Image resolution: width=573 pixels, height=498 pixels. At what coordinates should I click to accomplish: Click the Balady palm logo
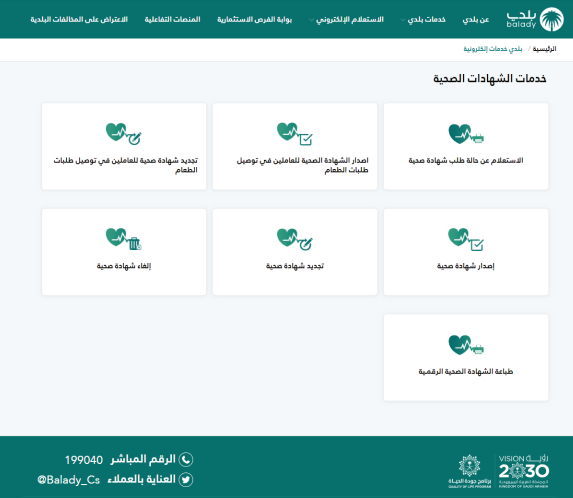551,19
